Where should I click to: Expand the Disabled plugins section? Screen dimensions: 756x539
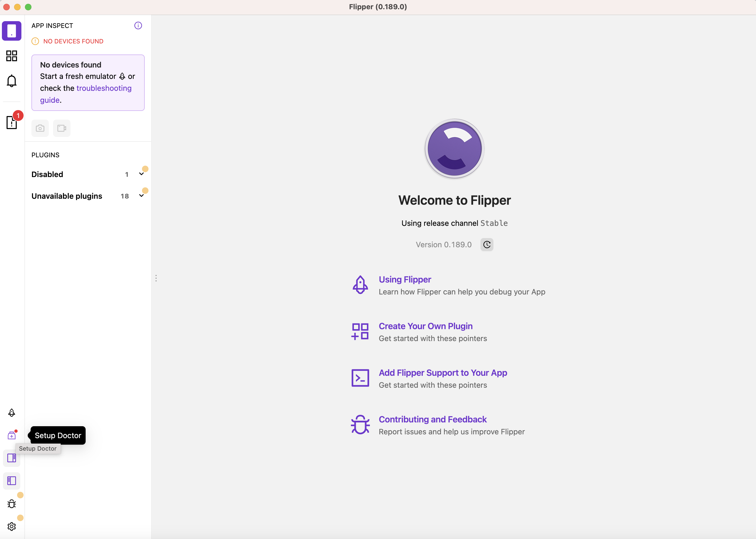pos(141,174)
